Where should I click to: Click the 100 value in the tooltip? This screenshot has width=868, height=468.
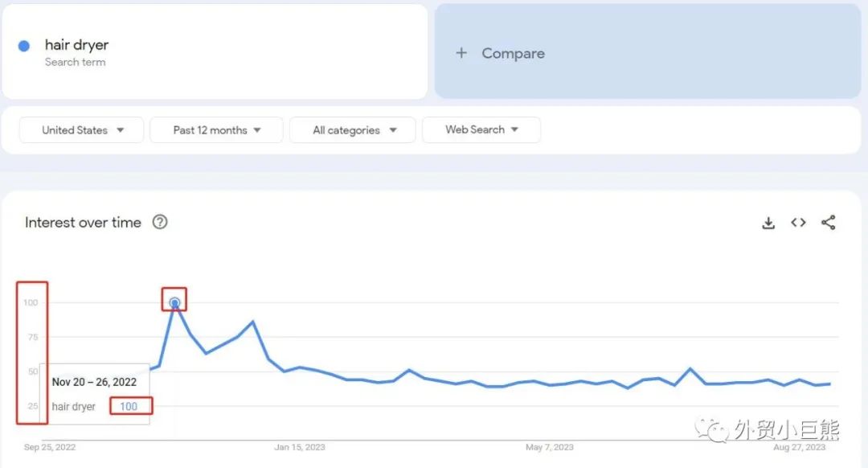point(129,407)
